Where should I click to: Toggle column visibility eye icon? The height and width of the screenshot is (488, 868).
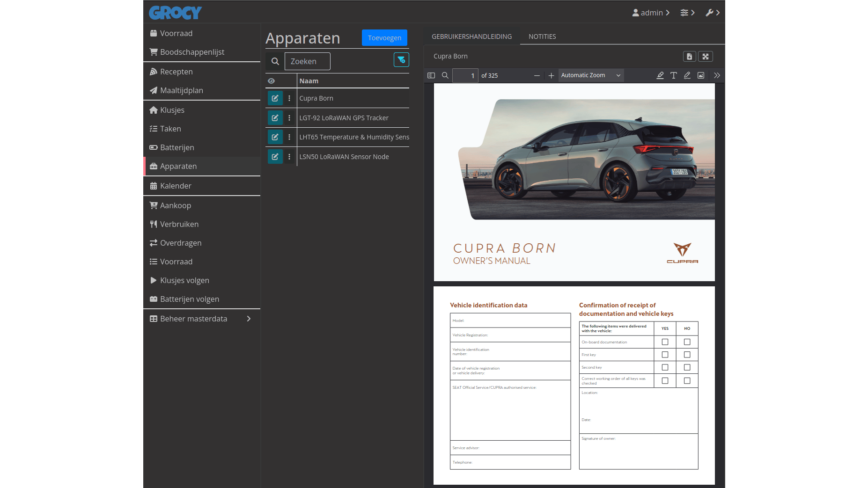coord(271,81)
